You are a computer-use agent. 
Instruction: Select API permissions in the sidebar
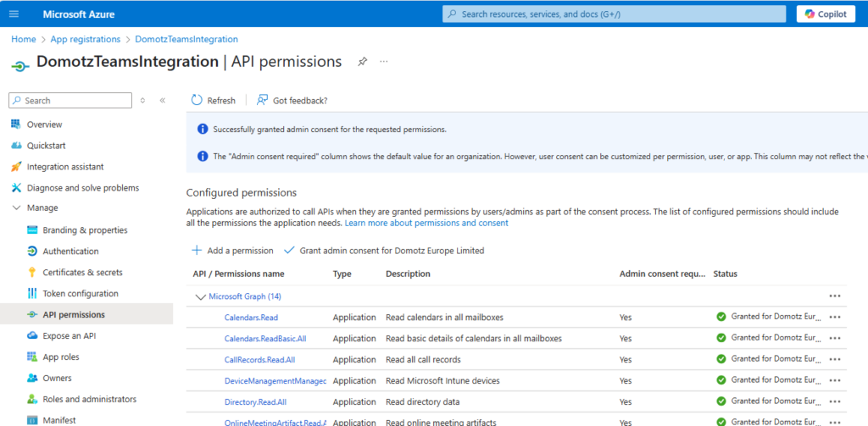[86, 314]
